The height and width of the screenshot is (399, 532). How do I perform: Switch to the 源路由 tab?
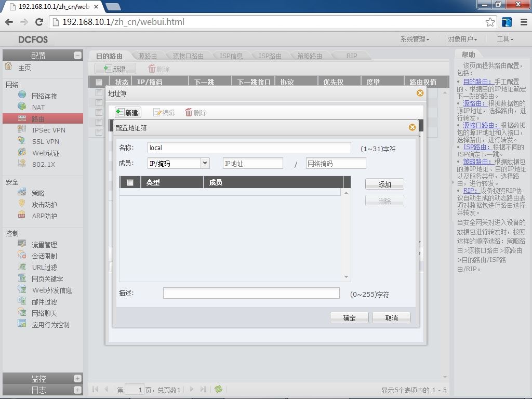[148, 56]
